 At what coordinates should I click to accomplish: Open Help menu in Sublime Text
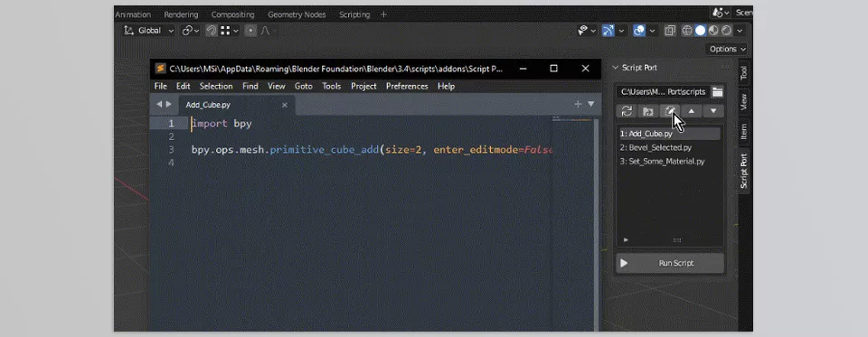[446, 87]
